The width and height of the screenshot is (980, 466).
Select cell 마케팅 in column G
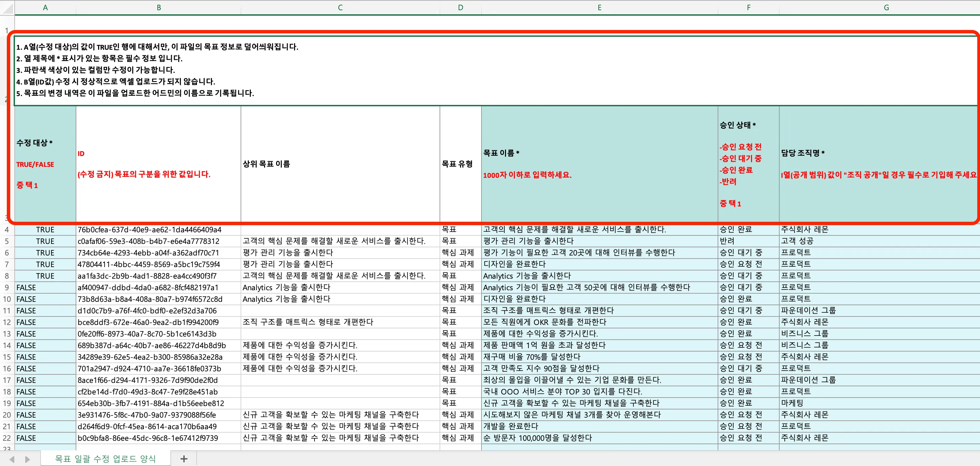coord(879,403)
